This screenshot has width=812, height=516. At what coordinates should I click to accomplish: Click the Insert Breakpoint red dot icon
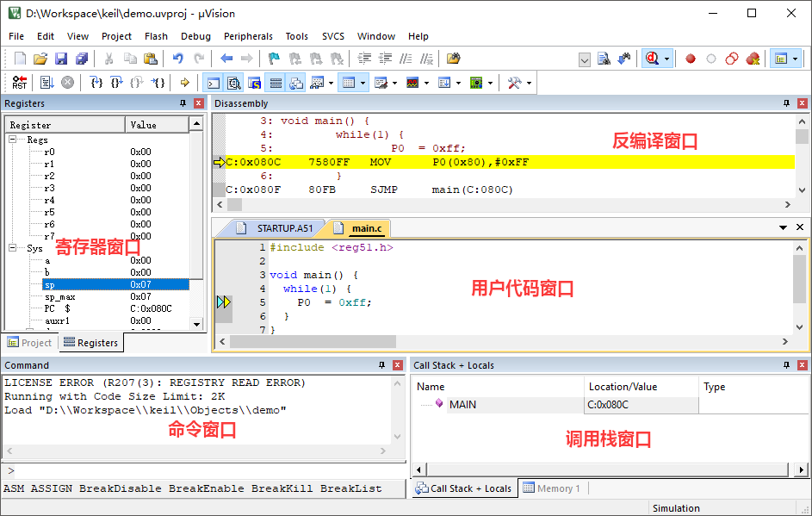(x=690, y=59)
